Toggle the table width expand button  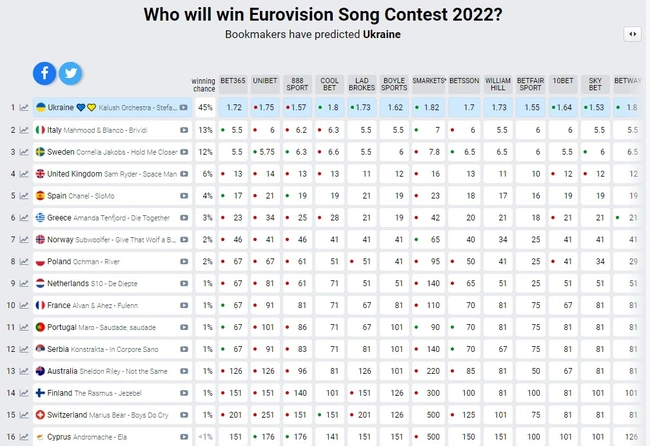[631, 34]
